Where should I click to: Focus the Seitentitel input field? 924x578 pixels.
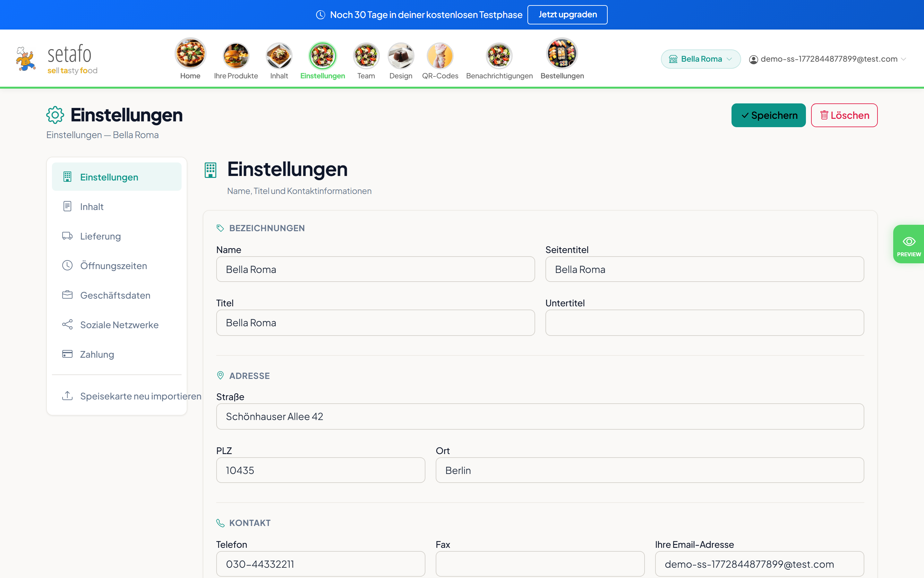tap(705, 269)
